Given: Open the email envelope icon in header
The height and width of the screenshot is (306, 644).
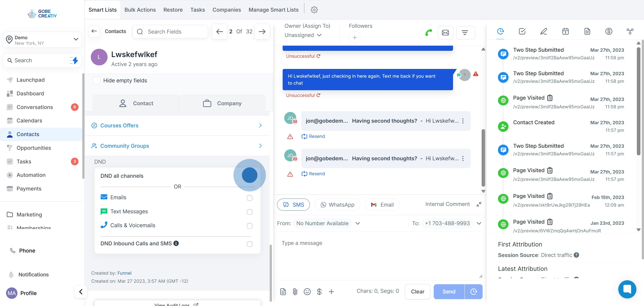Looking at the screenshot, I should 445,32.
